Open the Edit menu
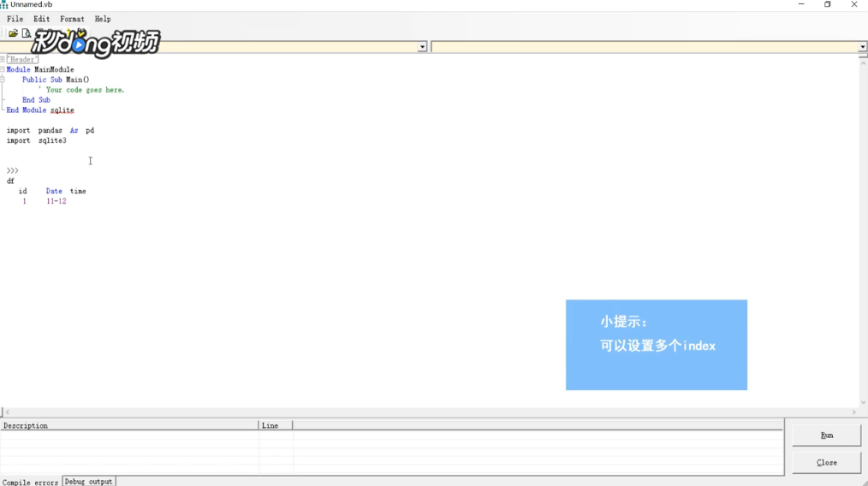The image size is (868, 486). pos(42,19)
